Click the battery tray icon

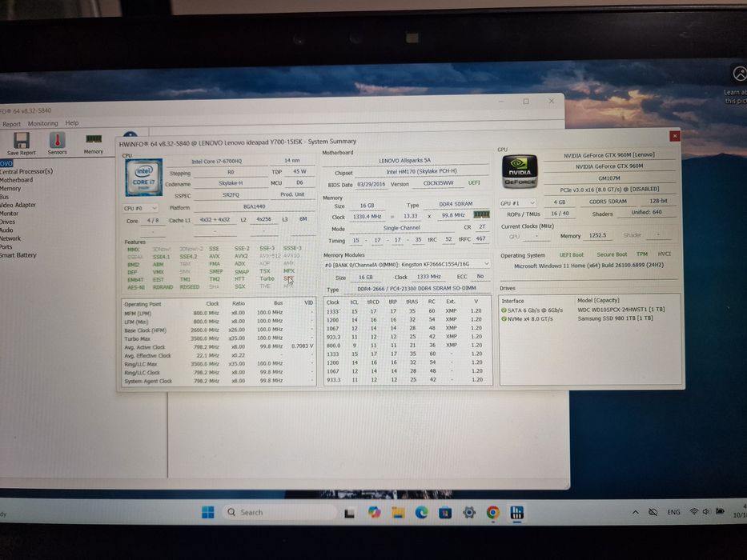pos(720,511)
